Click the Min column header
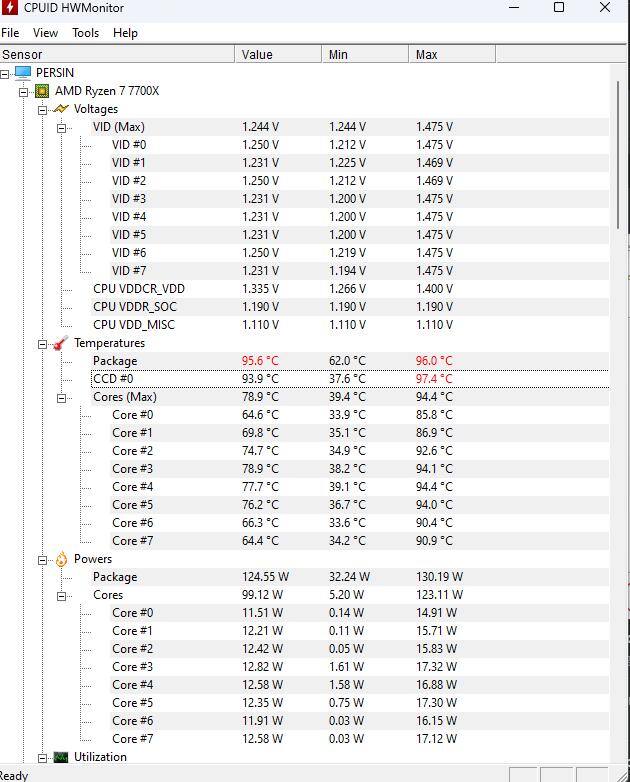This screenshot has height=782, width=630. pyautogui.click(x=365, y=54)
